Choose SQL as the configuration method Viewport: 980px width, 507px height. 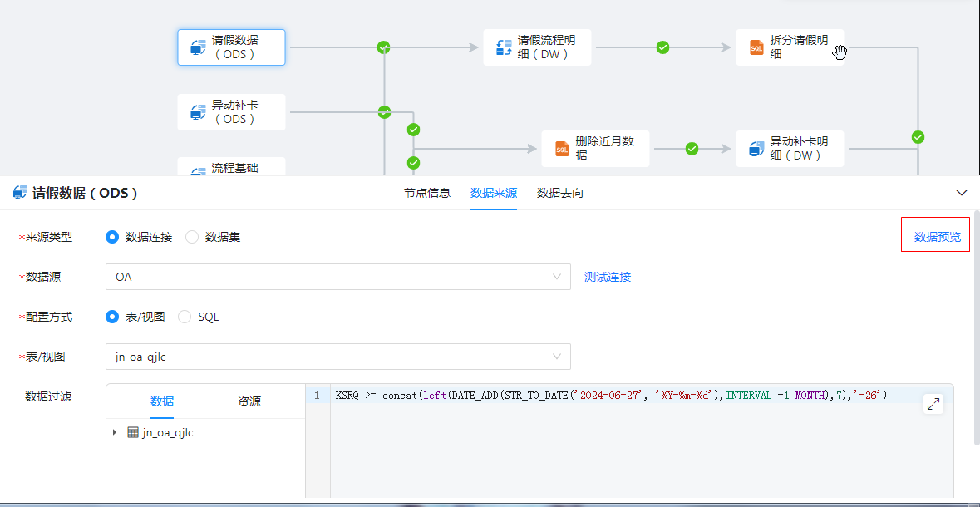[185, 317]
